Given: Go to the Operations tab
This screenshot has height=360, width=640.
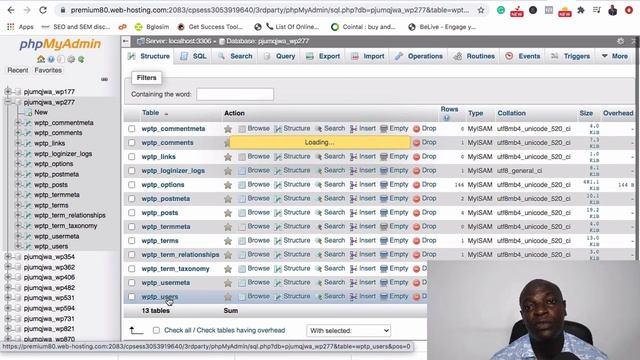Looking at the screenshot, I should coord(419,56).
